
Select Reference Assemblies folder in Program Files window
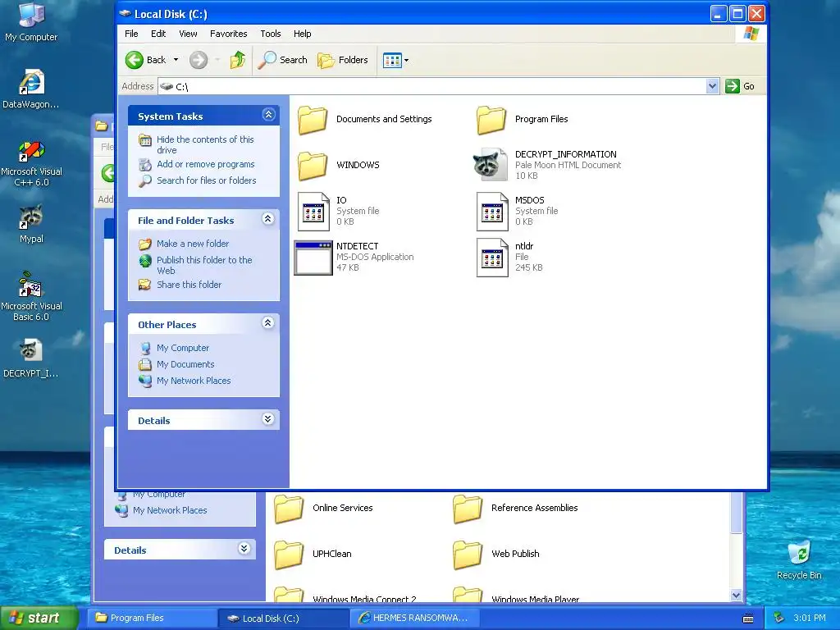coord(468,509)
